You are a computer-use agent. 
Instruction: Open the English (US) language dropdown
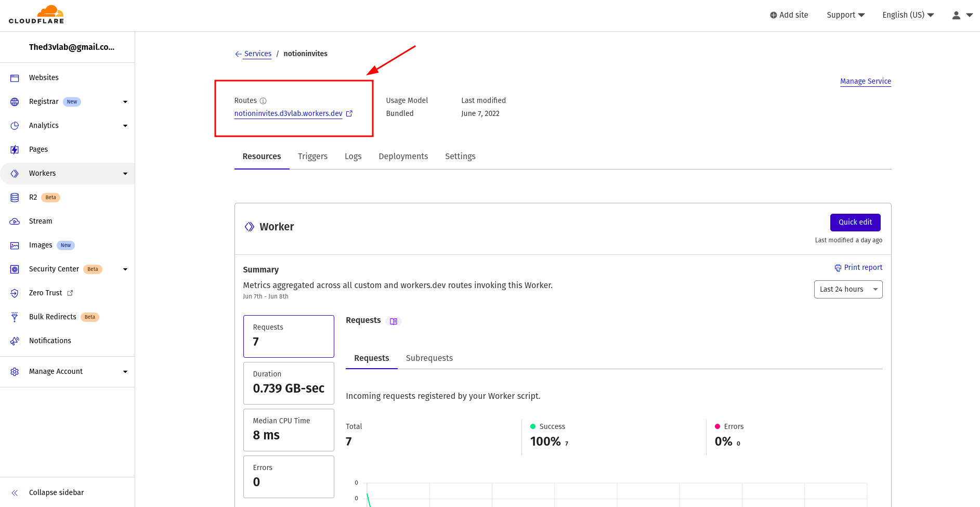click(x=908, y=15)
